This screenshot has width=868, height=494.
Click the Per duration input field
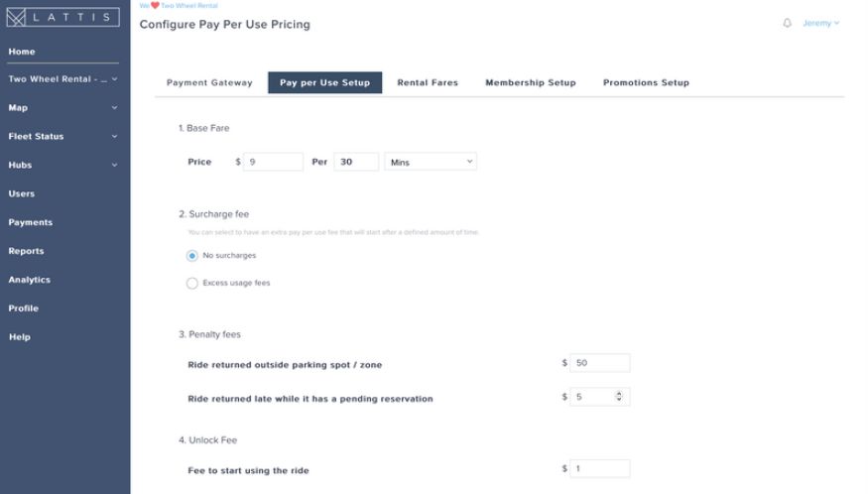point(356,162)
